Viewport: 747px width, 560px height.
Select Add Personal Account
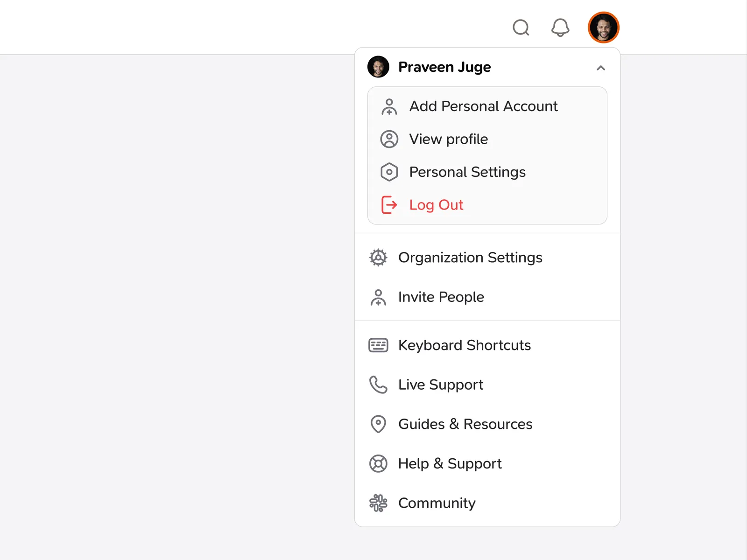pyautogui.click(x=483, y=106)
